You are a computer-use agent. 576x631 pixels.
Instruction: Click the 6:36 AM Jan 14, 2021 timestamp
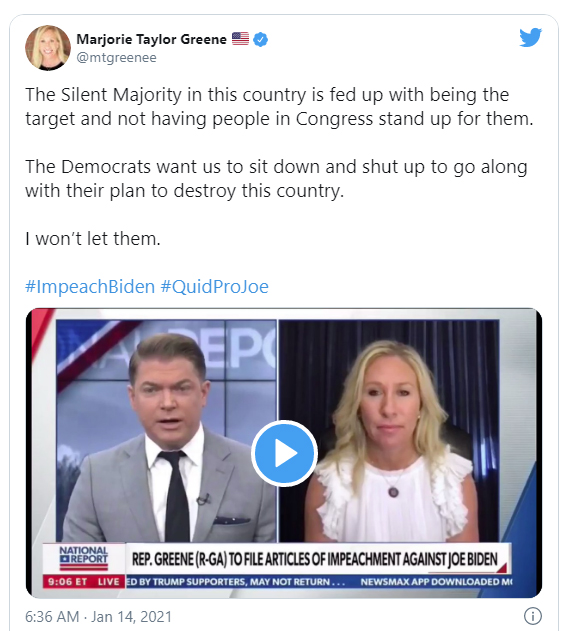click(x=99, y=617)
